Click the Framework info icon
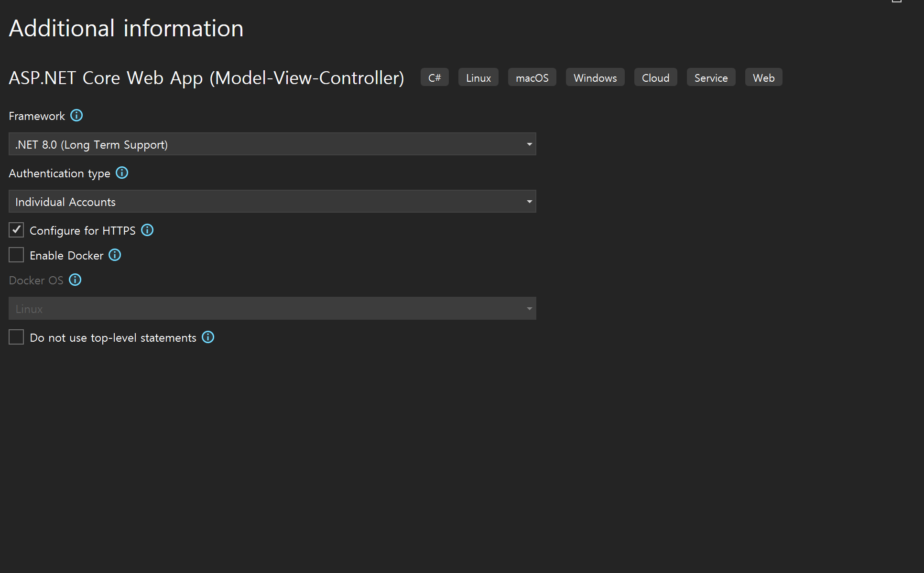The image size is (924, 573). tap(76, 116)
